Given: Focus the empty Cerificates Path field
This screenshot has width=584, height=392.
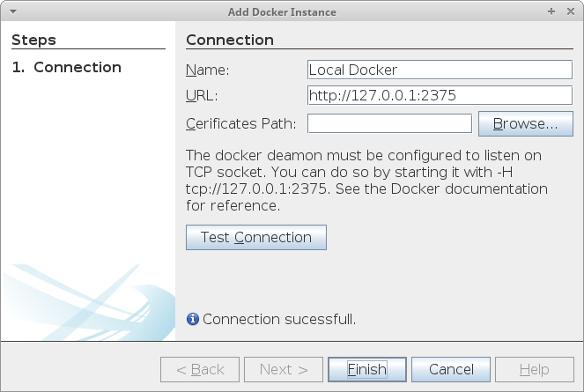Looking at the screenshot, I should 389,123.
